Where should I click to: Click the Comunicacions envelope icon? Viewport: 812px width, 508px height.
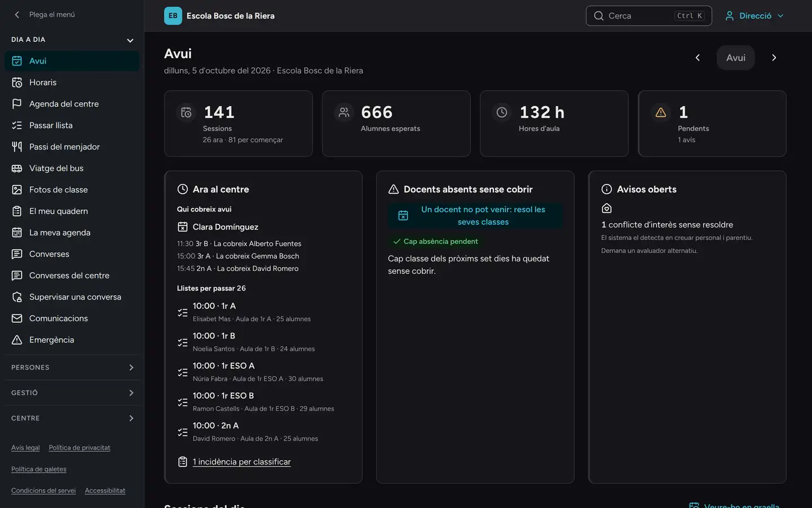[x=17, y=318]
